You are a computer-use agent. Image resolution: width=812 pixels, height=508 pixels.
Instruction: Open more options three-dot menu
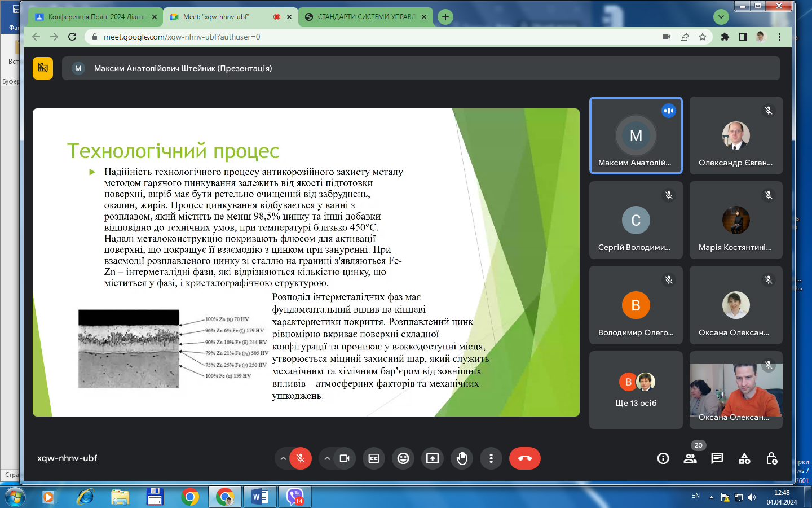(491, 458)
